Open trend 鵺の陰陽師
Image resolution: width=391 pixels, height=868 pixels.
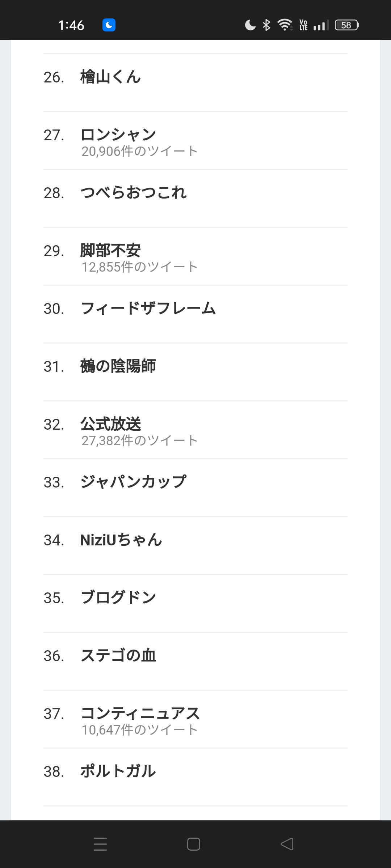(x=118, y=366)
